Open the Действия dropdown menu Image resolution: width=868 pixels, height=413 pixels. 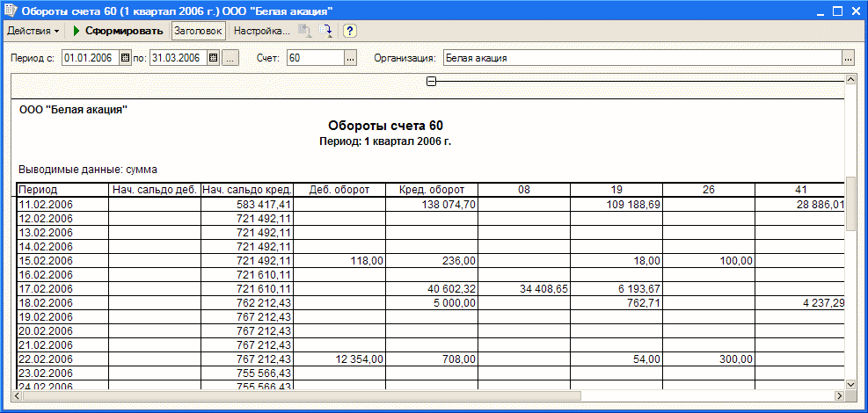(x=33, y=31)
